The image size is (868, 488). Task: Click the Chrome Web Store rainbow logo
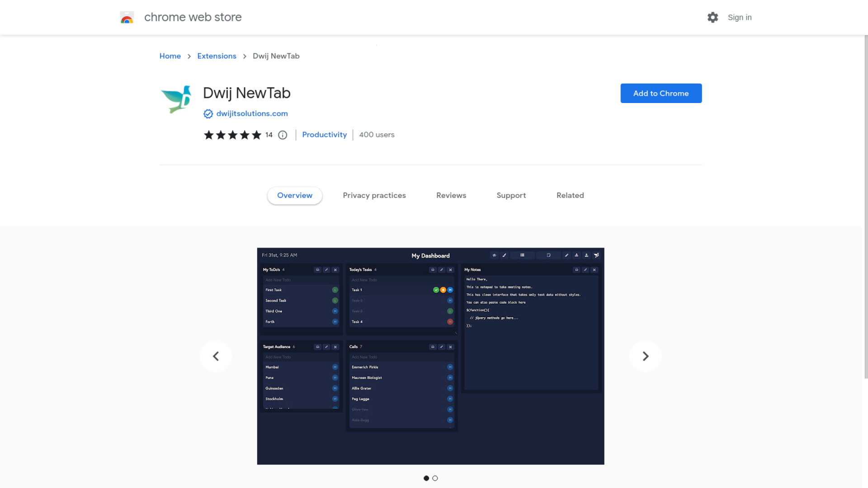tap(127, 18)
